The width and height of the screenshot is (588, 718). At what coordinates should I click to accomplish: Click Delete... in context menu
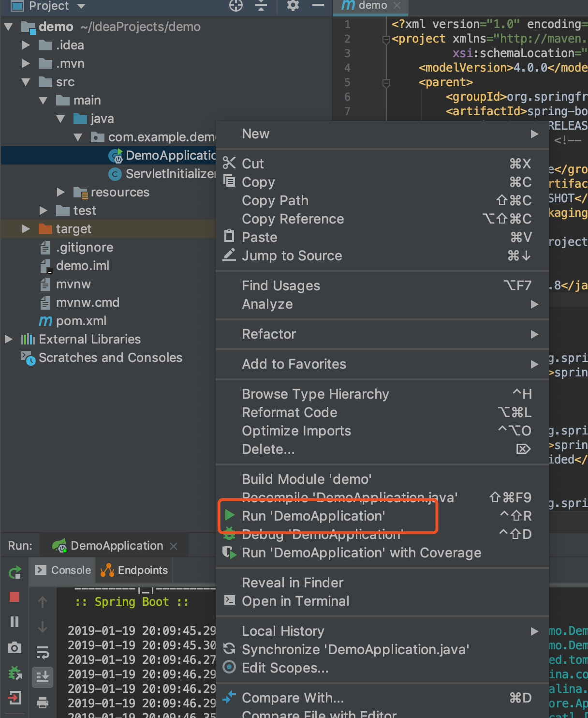(x=382, y=449)
